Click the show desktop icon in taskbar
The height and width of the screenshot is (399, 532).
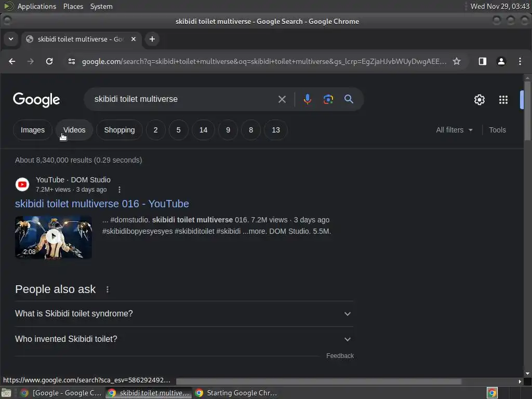(6, 393)
